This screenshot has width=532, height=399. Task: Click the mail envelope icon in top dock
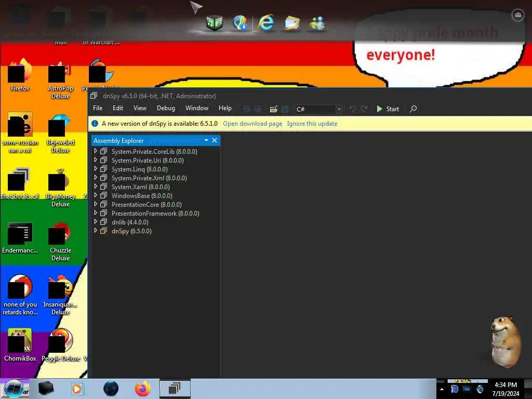(x=292, y=23)
